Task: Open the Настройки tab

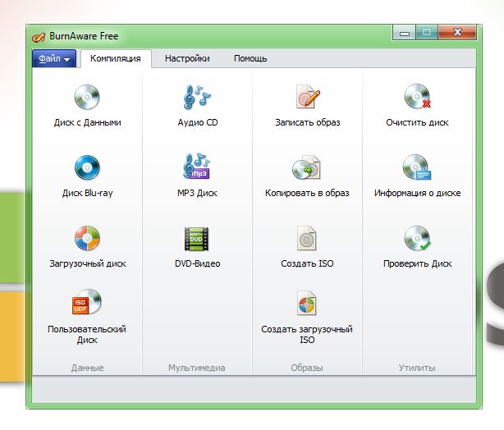Action: coord(187,58)
